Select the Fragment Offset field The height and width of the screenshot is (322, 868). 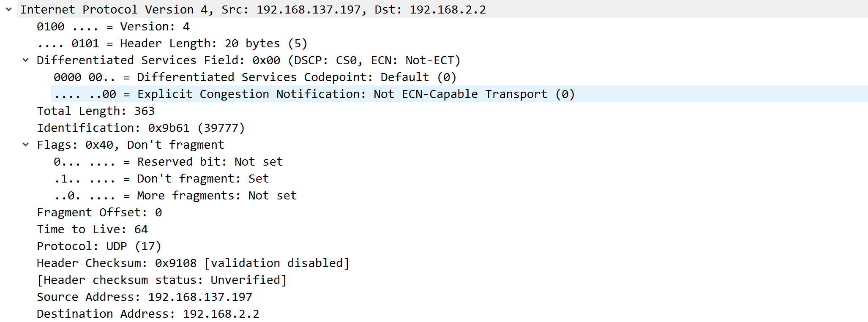(x=99, y=212)
